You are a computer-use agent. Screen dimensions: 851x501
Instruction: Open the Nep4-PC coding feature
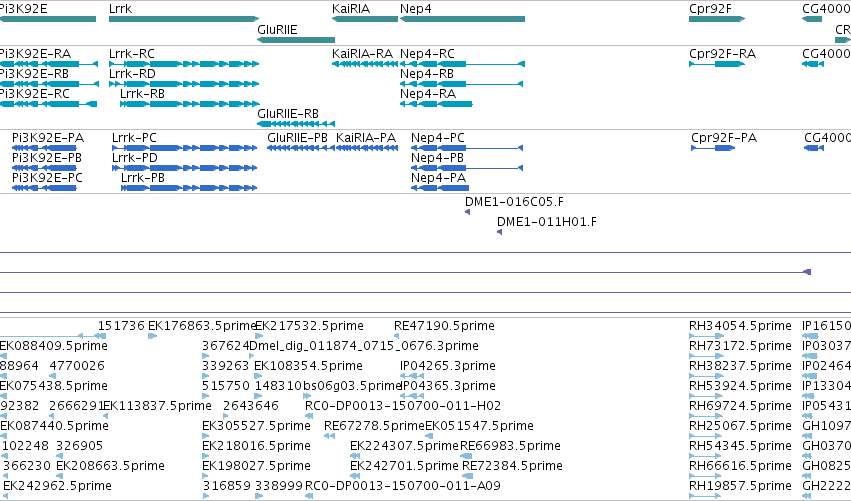point(467,148)
